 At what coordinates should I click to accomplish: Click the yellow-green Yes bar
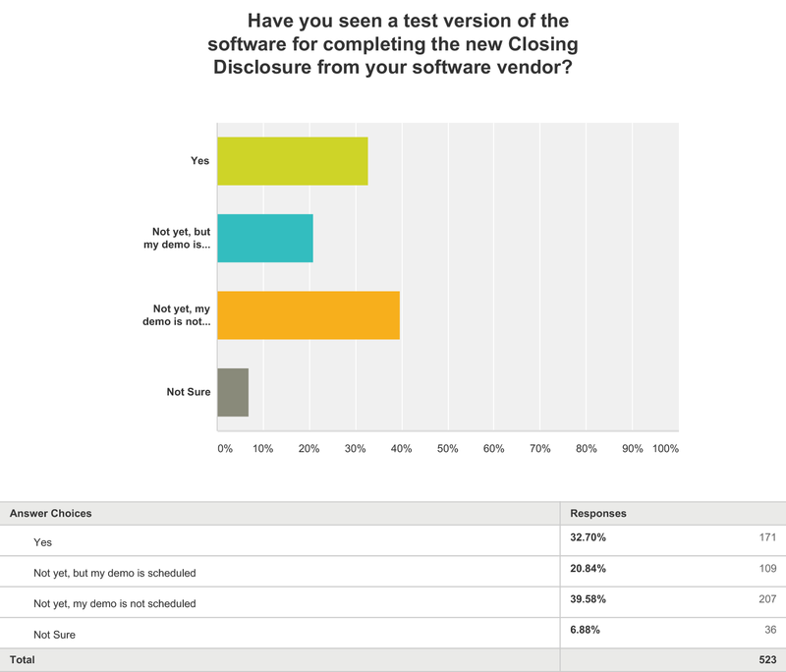click(292, 161)
